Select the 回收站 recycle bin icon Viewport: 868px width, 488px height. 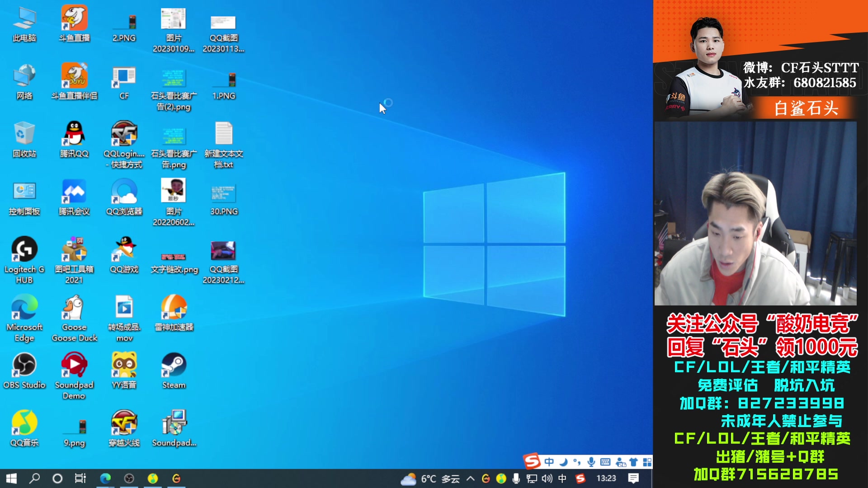(x=24, y=140)
